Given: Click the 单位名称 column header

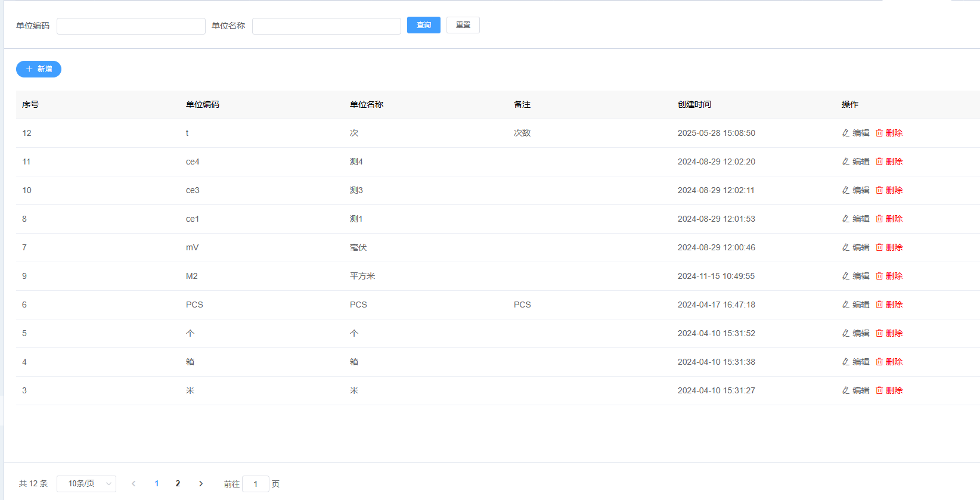Looking at the screenshot, I should click(367, 104).
